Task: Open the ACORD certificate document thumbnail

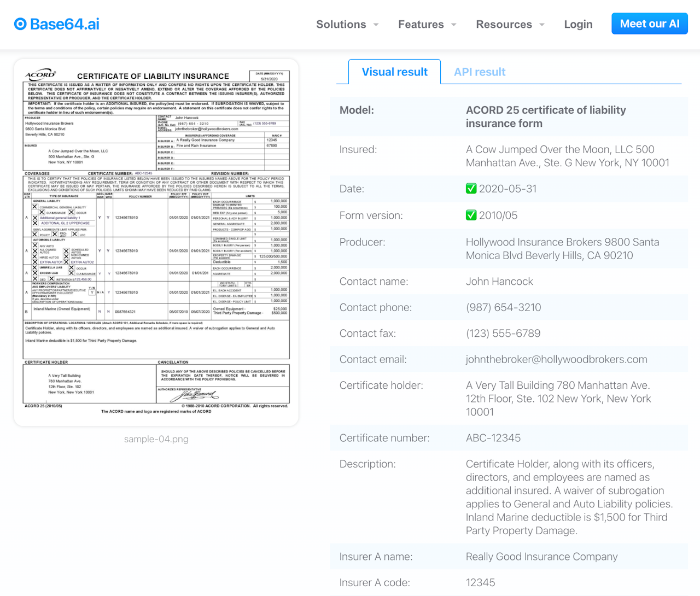Action: (156, 242)
